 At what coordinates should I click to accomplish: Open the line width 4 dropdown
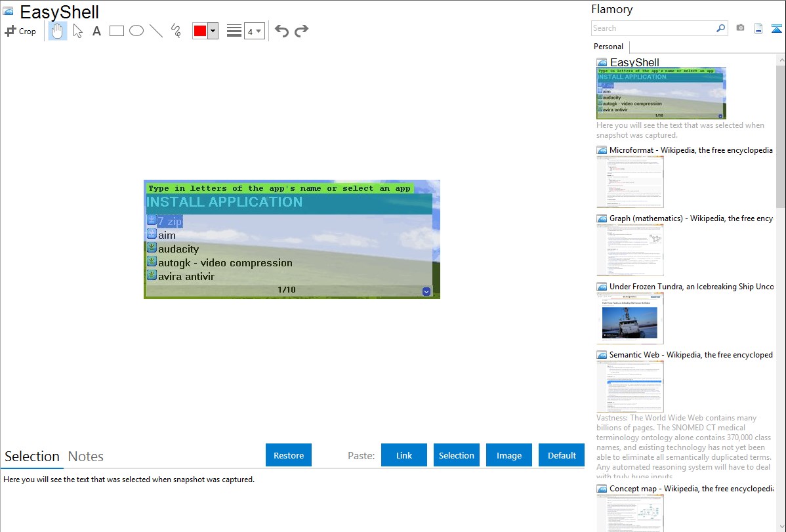254,31
